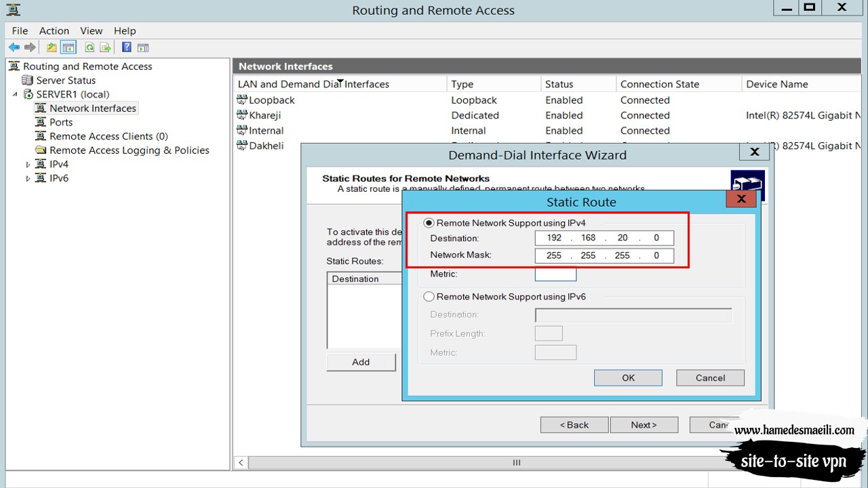
Task: Go back with the blue Back arrow
Action: tap(14, 47)
